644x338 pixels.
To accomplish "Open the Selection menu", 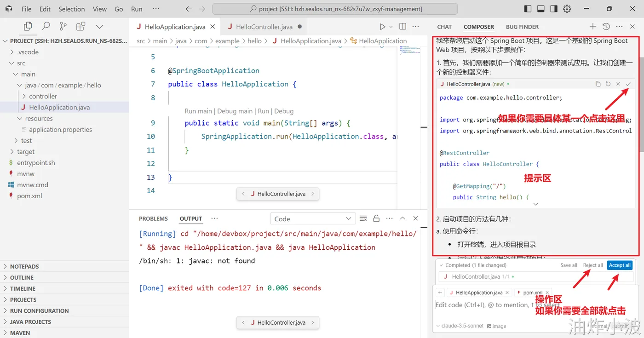I will [72, 9].
